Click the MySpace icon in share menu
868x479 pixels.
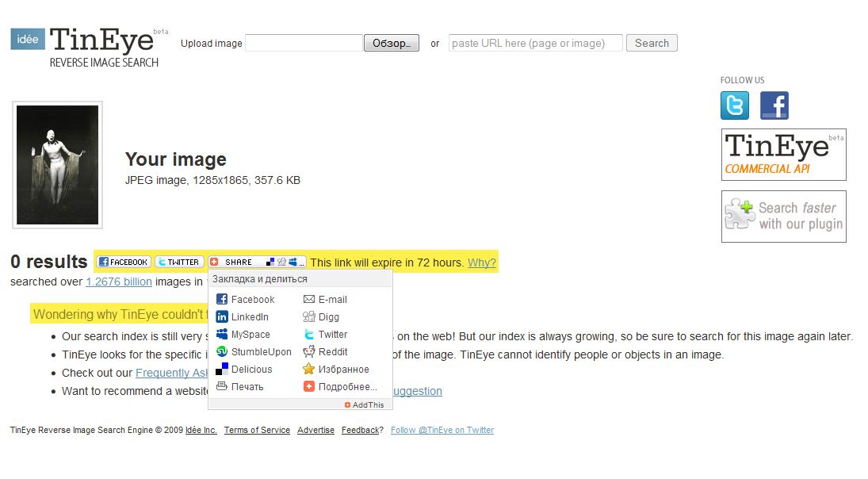(x=221, y=334)
